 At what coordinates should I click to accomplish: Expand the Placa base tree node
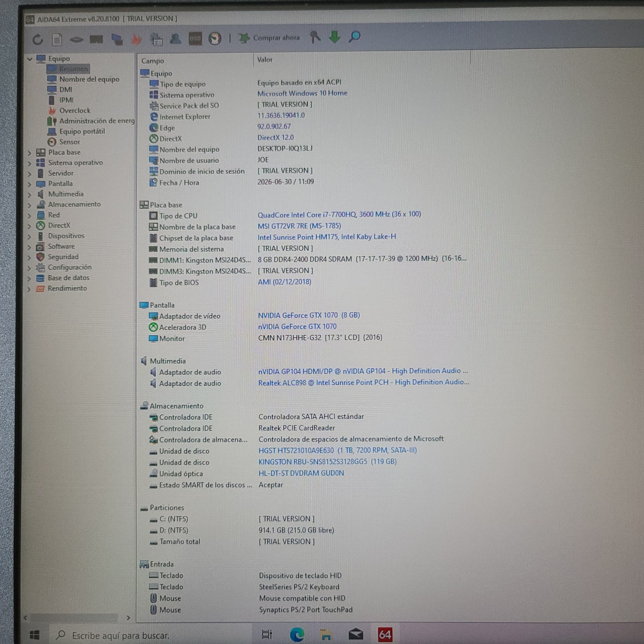[29, 153]
